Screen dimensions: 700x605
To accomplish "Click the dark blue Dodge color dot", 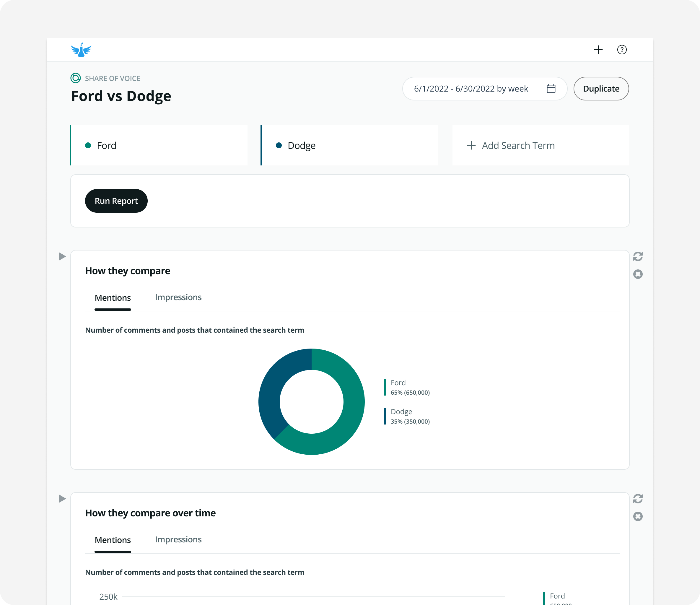I will (x=279, y=145).
